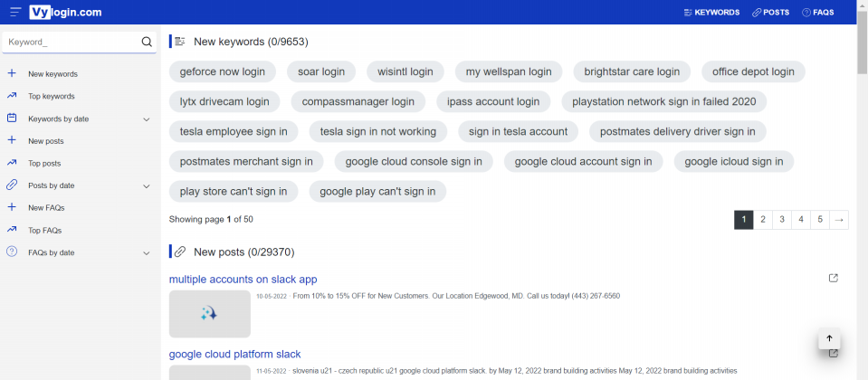868x380 pixels.
Task: Select current page 1 in pagination
Action: coord(744,220)
